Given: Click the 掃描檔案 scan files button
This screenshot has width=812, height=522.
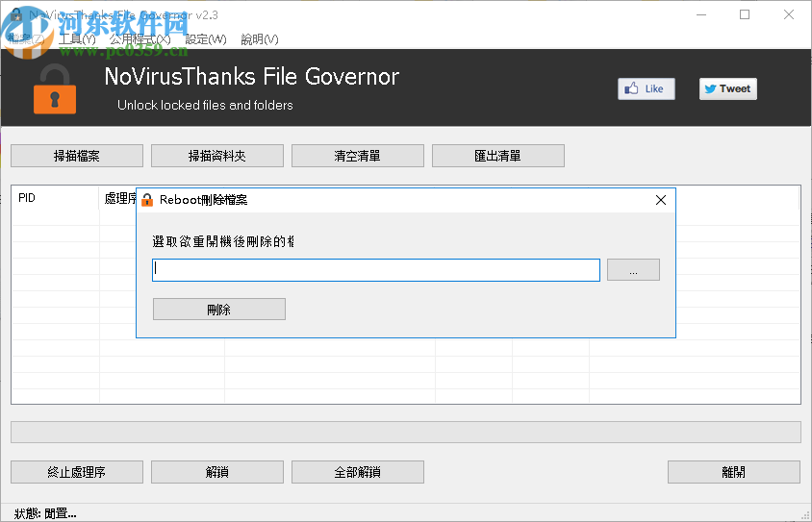Looking at the screenshot, I should (77, 156).
